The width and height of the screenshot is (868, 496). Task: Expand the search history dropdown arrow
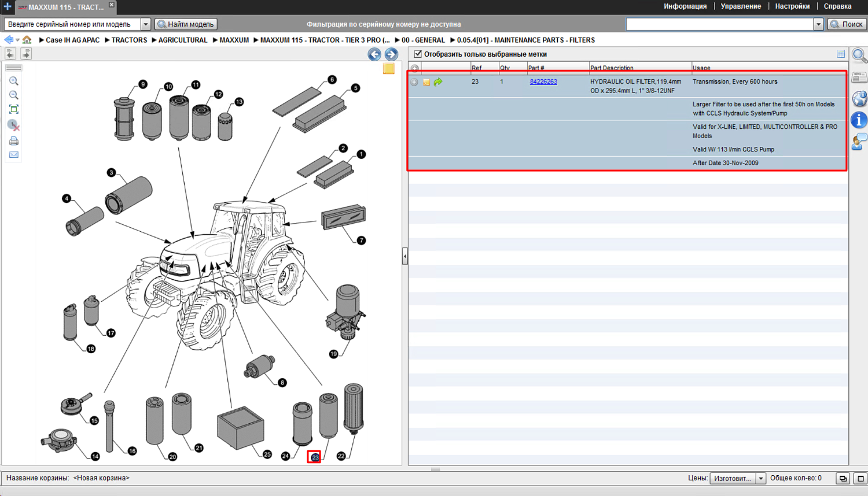[x=818, y=24]
